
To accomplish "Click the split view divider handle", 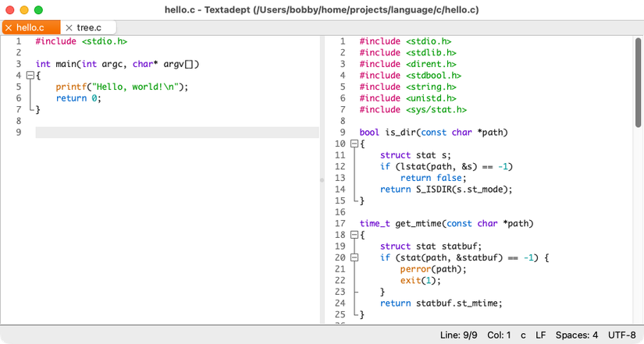I will coord(322,179).
